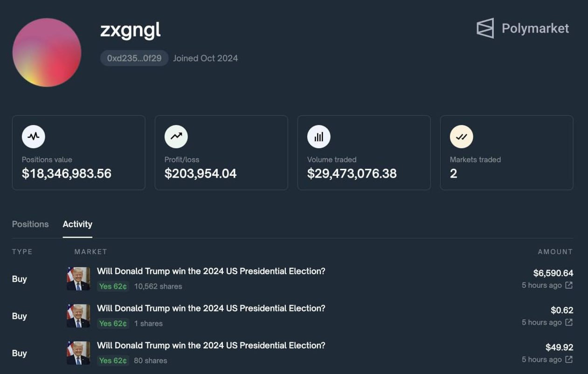Click the Positions value pulse icon
The width and height of the screenshot is (588, 374).
pos(34,137)
